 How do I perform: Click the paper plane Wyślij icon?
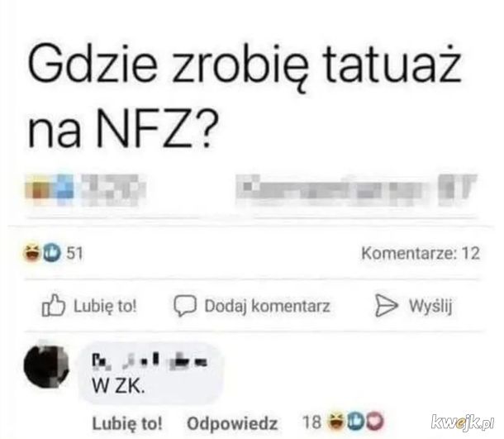pos(387,305)
